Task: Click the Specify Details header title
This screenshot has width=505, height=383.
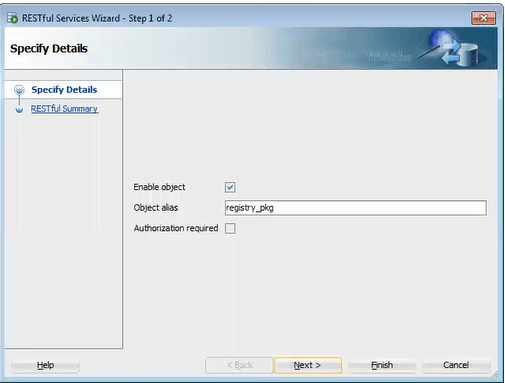Action: click(49, 49)
